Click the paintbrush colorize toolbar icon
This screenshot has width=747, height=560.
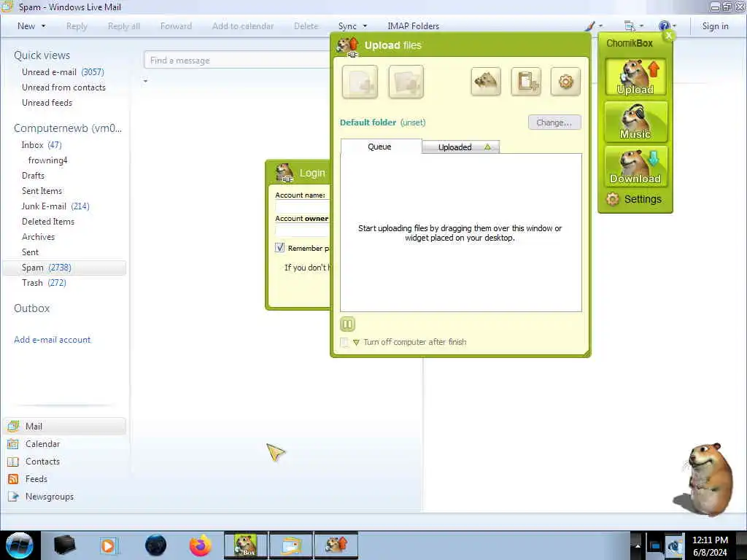[589, 26]
